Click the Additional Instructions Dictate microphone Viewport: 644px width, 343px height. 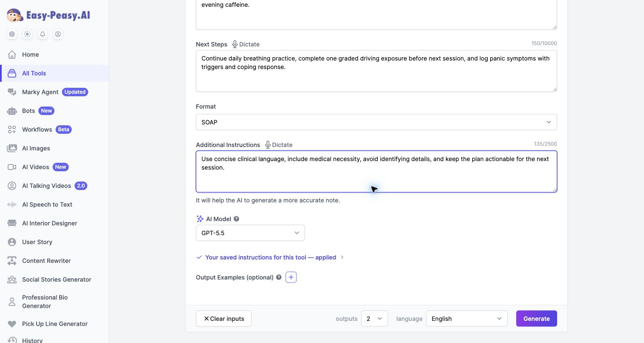pyautogui.click(x=268, y=145)
